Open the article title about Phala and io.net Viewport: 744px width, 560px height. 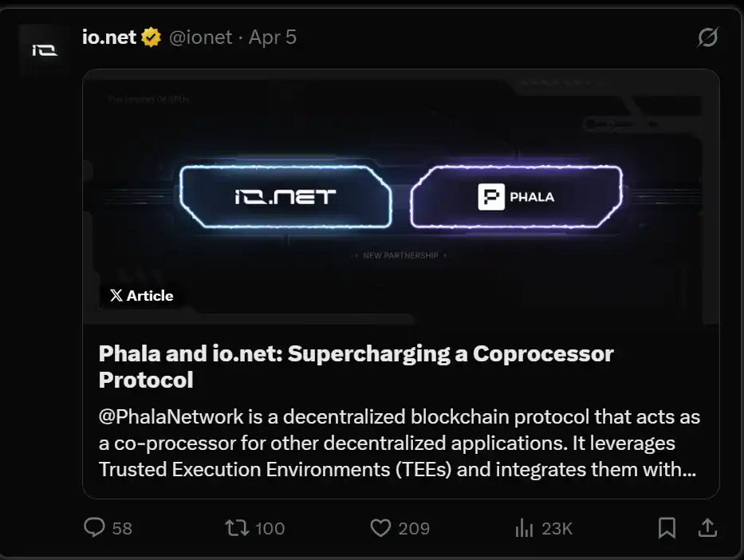(356, 366)
